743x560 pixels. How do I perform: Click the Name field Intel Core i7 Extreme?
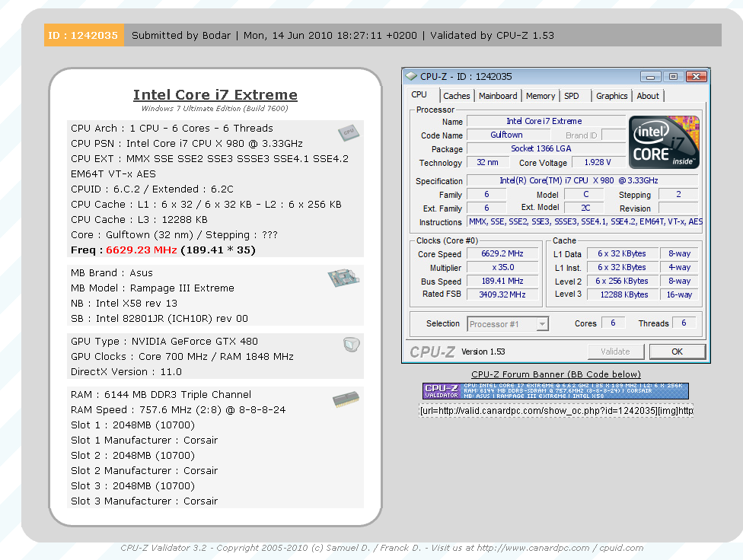pos(544,121)
